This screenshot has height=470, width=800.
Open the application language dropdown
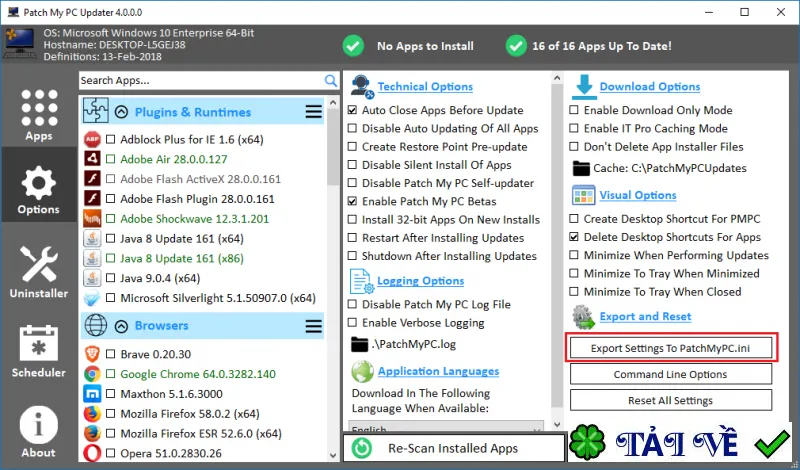[x=446, y=428]
